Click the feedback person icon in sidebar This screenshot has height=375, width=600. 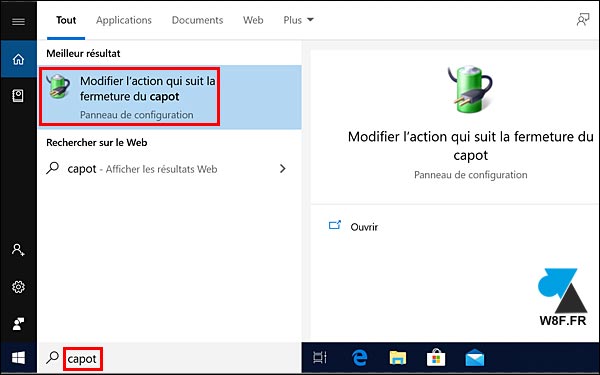click(x=18, y=324)
